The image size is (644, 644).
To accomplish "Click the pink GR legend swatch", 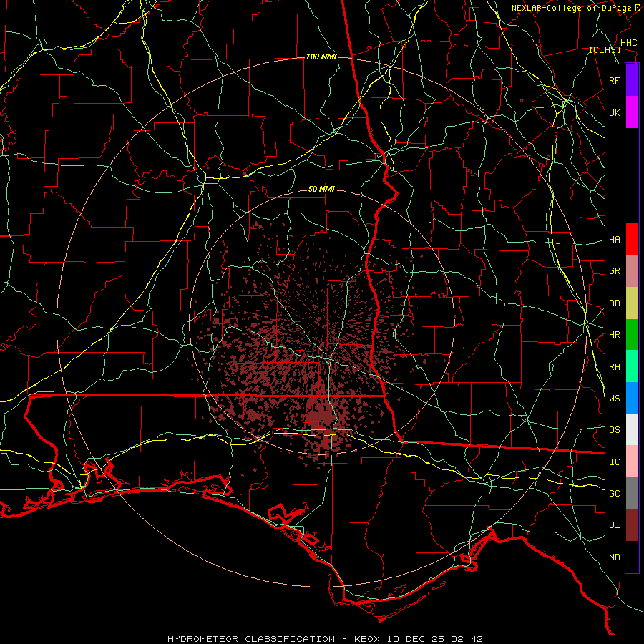I will tap(632, 270).
